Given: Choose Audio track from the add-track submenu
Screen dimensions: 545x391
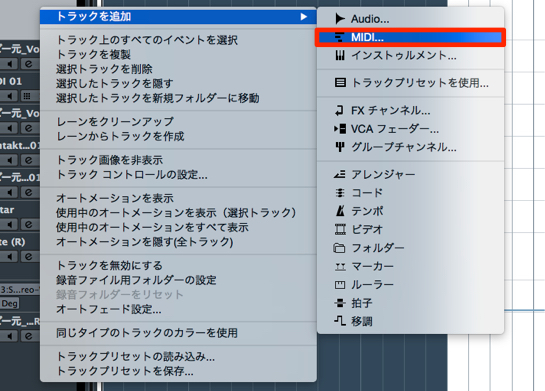Looking at the screenshot, I should click(410, 19).
